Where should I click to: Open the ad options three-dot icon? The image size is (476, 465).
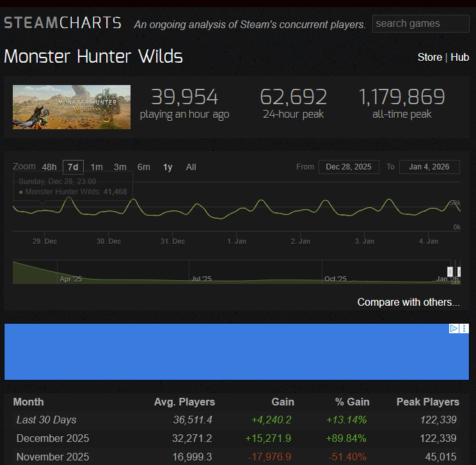tap(464, 328)
